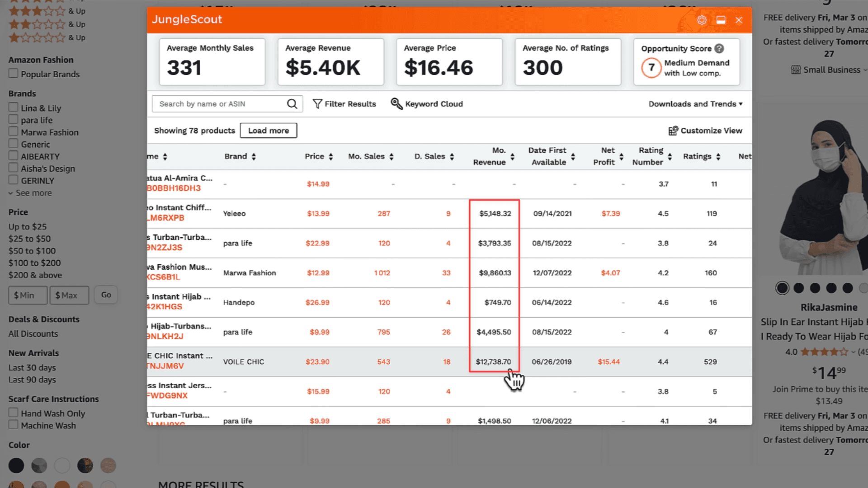Sort by Rating Number column arrows

tap(670, 156)
